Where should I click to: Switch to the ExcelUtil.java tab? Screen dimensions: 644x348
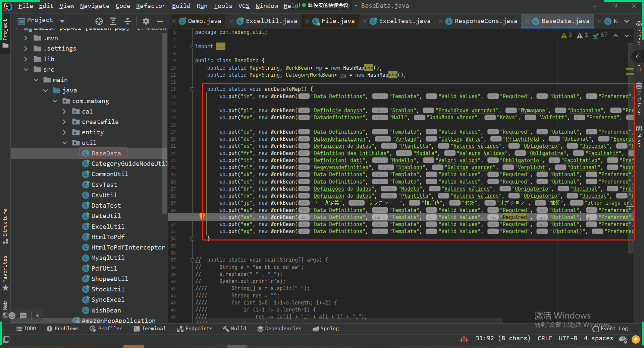(271, 21)
